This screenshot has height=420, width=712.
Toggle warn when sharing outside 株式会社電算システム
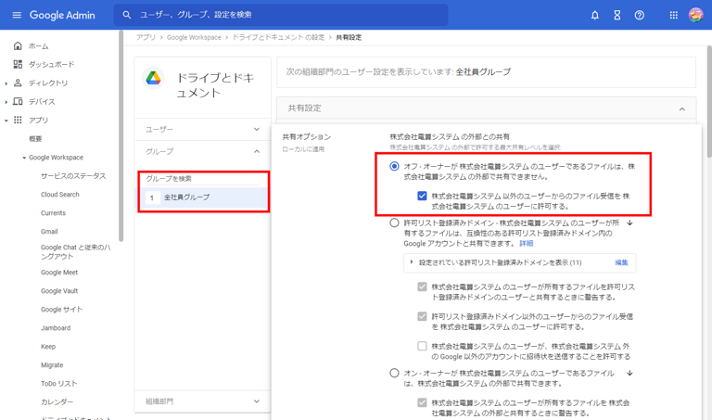[422, 403]
